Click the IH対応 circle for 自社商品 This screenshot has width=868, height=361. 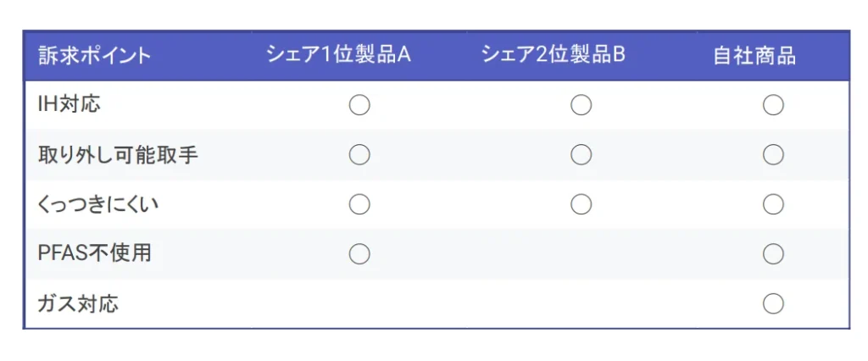click(772, 105)
